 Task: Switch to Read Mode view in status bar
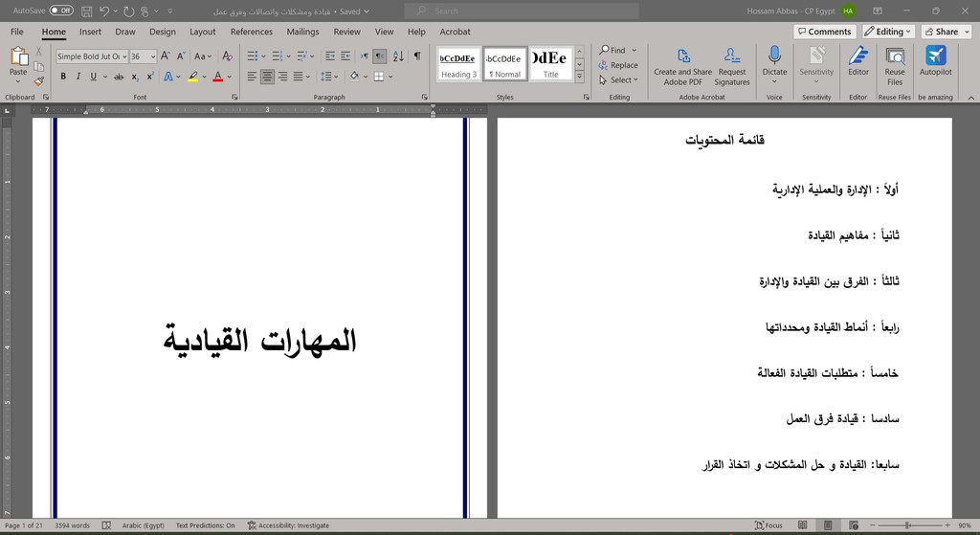coord(803,525)
